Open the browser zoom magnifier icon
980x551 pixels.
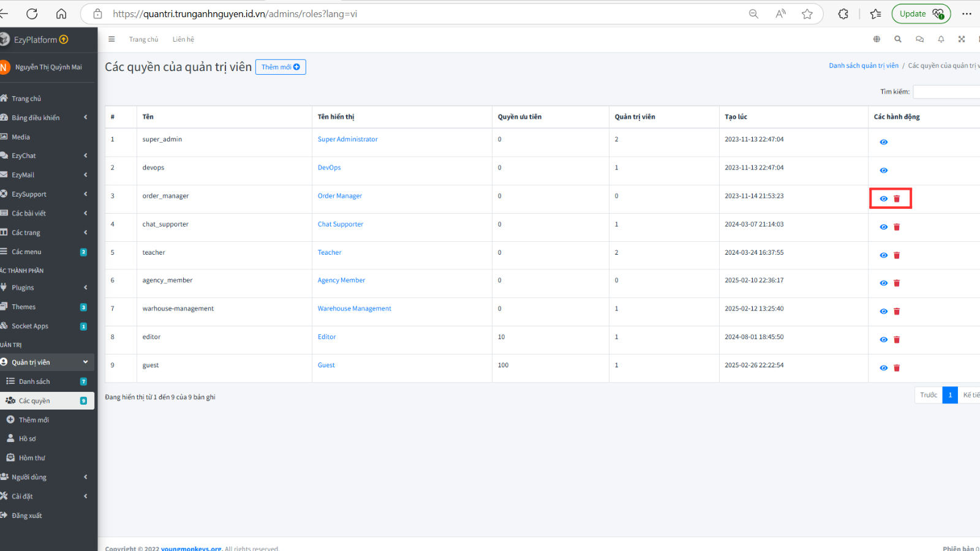click(753, 13)
